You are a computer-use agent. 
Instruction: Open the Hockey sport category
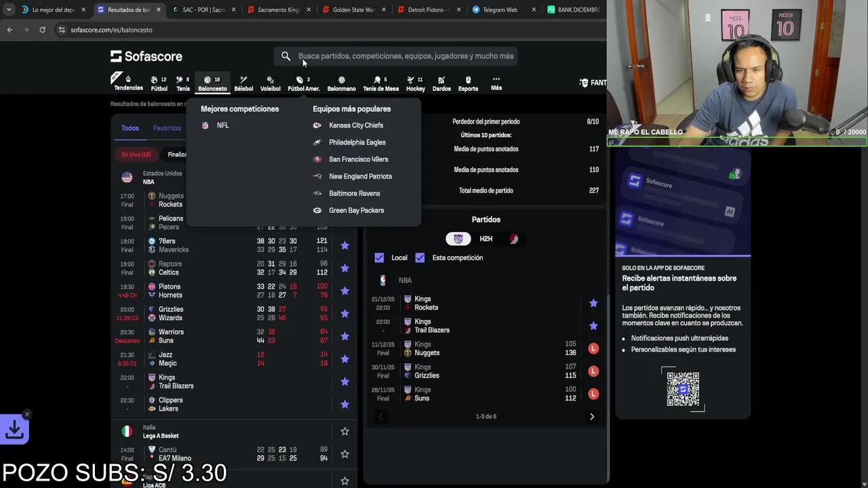coord(415,83)
